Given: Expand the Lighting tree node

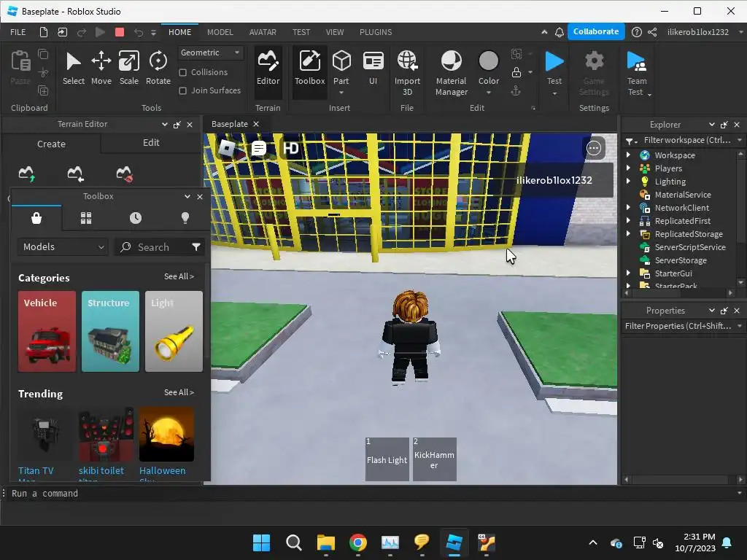Looking at the screenshot, I should pos(628,181).
